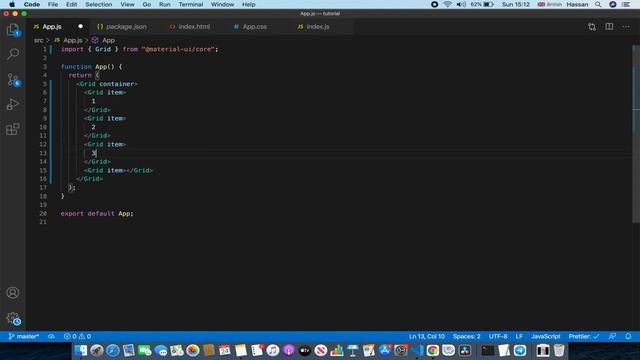Change indentation via Spaces: 2
The width and height of the screenshot is (640, 360).
(x=467, y=336)
